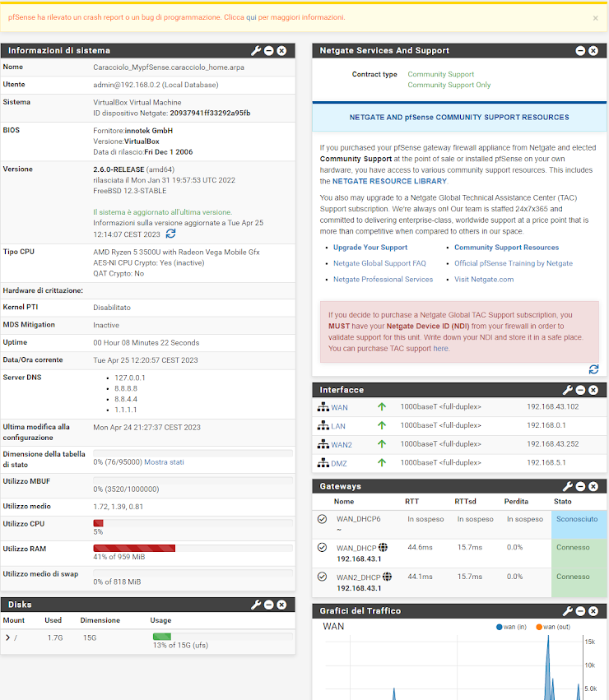Image resolution: width=609 pixels, height=700 pixels.
Task: Click the globe icon next to WAN_DHCP
Action: (383, 547)
